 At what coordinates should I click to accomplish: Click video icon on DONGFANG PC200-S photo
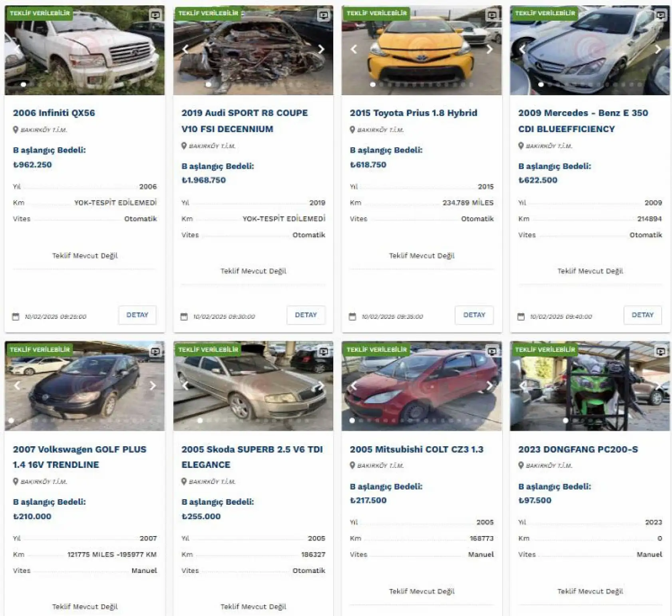661,352
